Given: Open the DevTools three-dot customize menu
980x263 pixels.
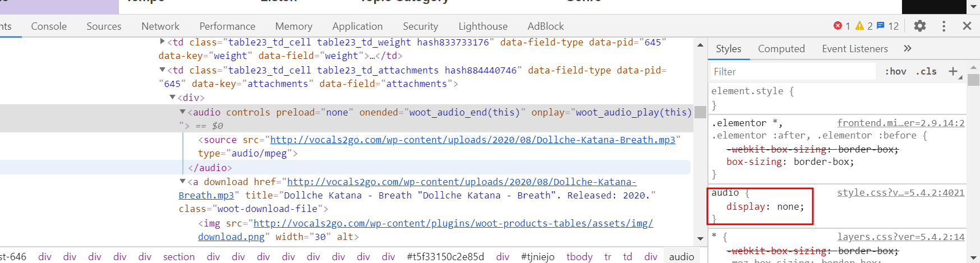Looking at the screenshot, I should (x=944, y=26).
